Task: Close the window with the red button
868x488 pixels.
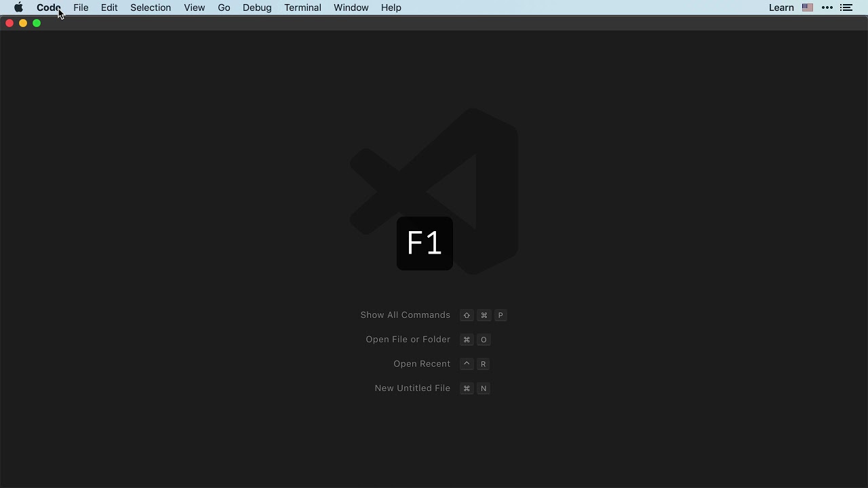Action: [9, 23]
